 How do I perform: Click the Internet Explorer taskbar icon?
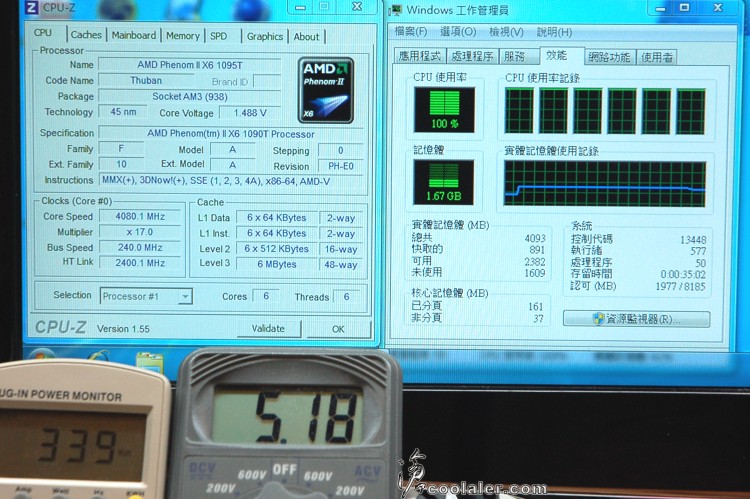click(99, 357)
